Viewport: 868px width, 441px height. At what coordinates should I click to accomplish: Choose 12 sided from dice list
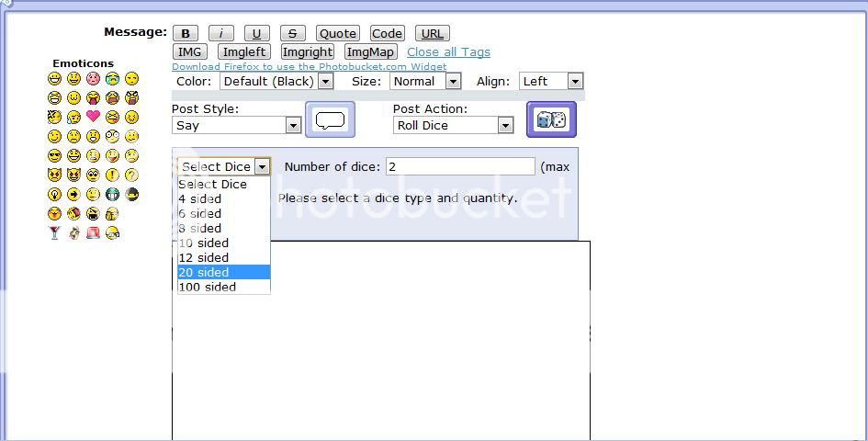coord(223,257)
